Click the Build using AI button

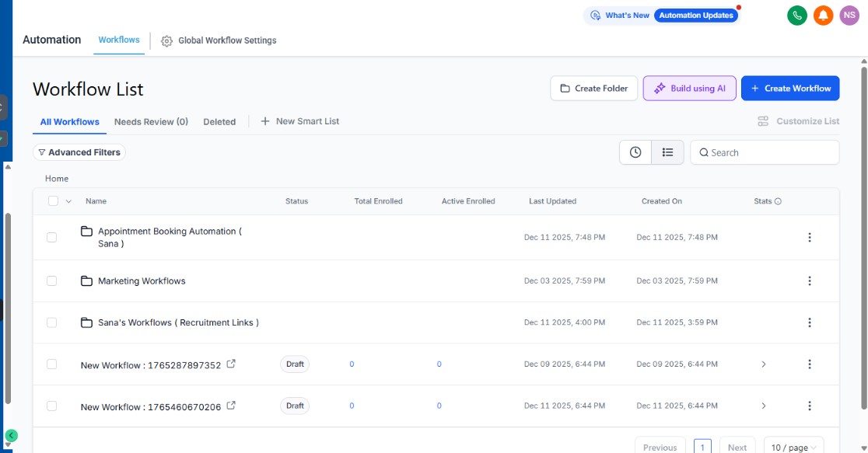[689, 89]
